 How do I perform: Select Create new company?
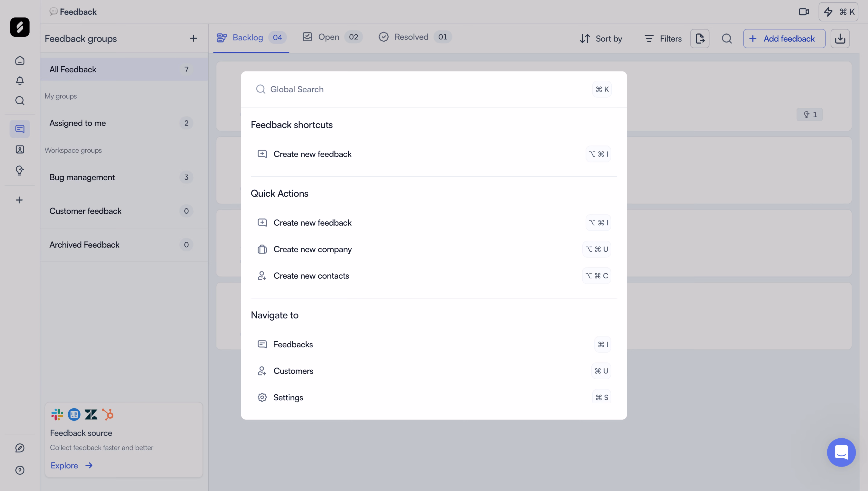point(434,249)
